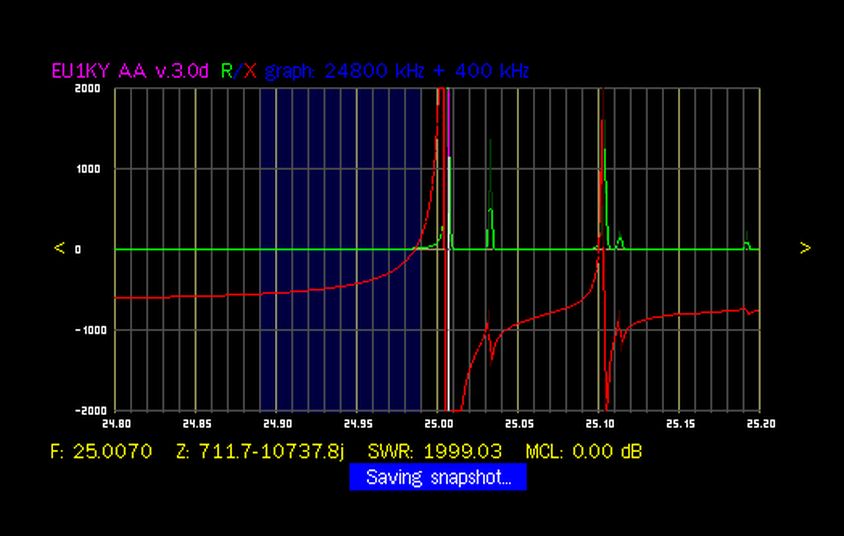Image resolution: width=844 pixels, height=536 pixels.
Task: Click the green R legend letter
Action: click(x=227, y=71)
